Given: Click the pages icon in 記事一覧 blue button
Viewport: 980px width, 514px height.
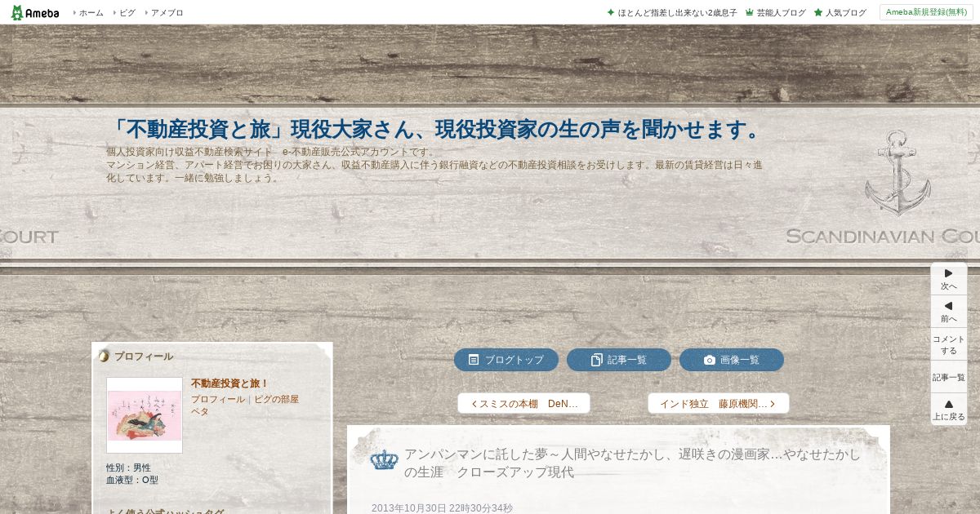Looking at the screenshot, I should (x=597, y=360).
